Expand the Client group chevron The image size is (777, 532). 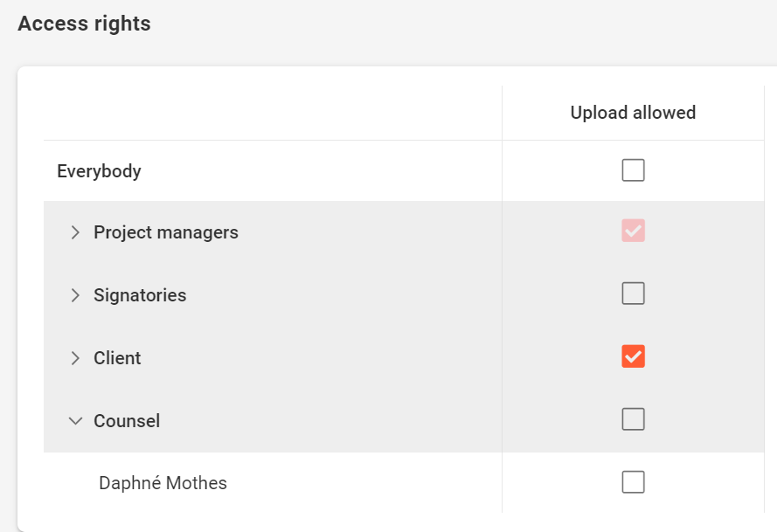point(75,358)
